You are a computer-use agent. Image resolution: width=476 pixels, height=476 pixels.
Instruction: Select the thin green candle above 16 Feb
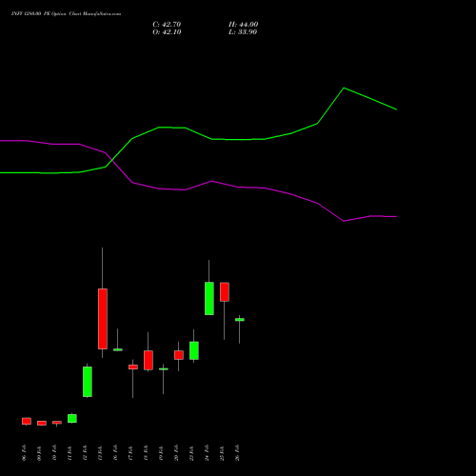pos(118,349)
